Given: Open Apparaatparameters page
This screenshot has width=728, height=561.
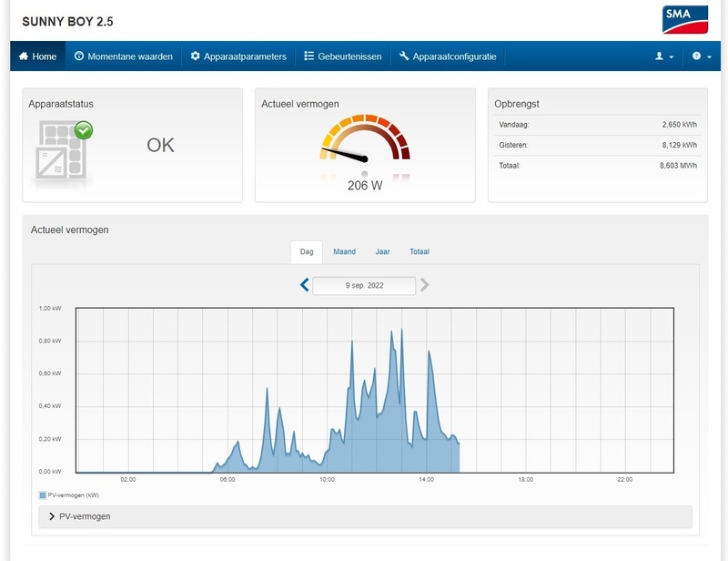Looking at the screenshot, I should tap(238, 56).
